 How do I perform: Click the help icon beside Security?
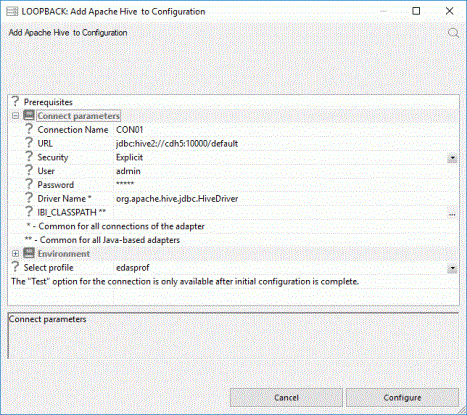pos(29,157)
